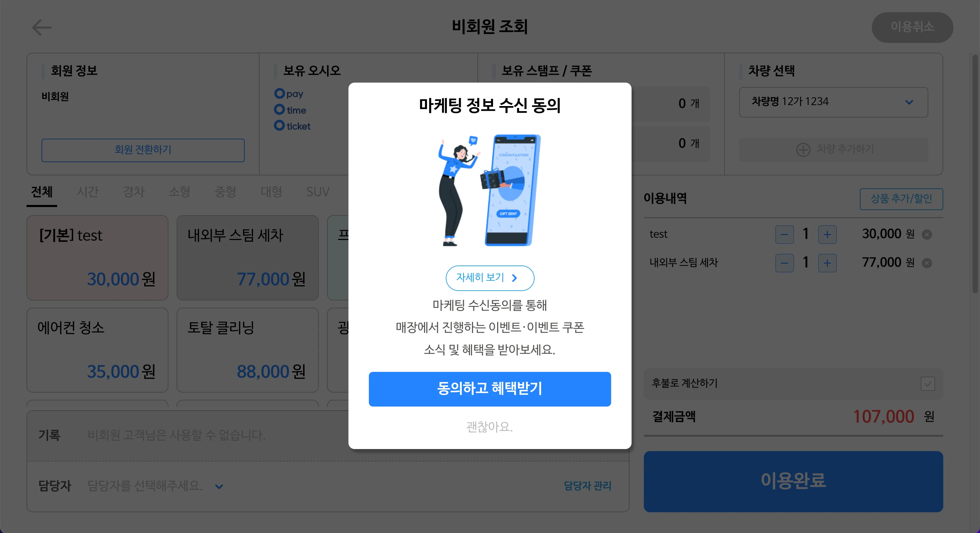
Task: Click the 회원 전환하기 button
Action: click(143, 150)
